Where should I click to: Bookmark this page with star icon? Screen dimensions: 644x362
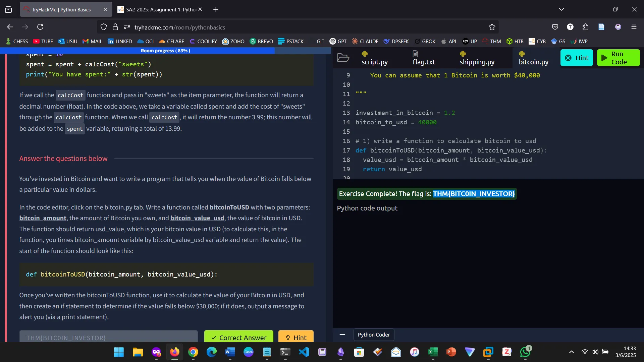(492, 27)
